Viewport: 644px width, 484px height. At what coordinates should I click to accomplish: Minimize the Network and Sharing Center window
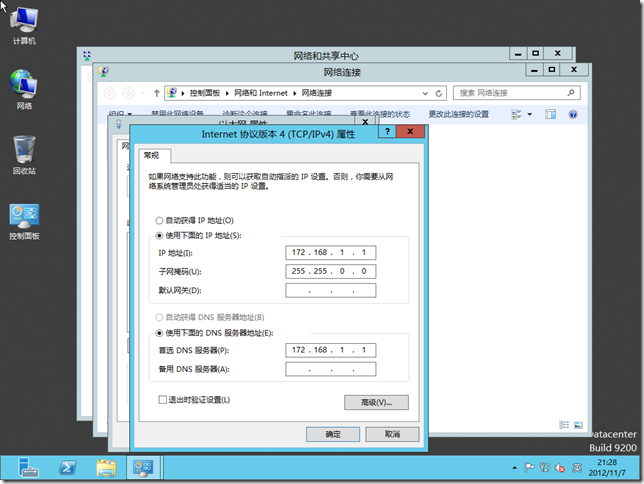(x=518, y=53)
